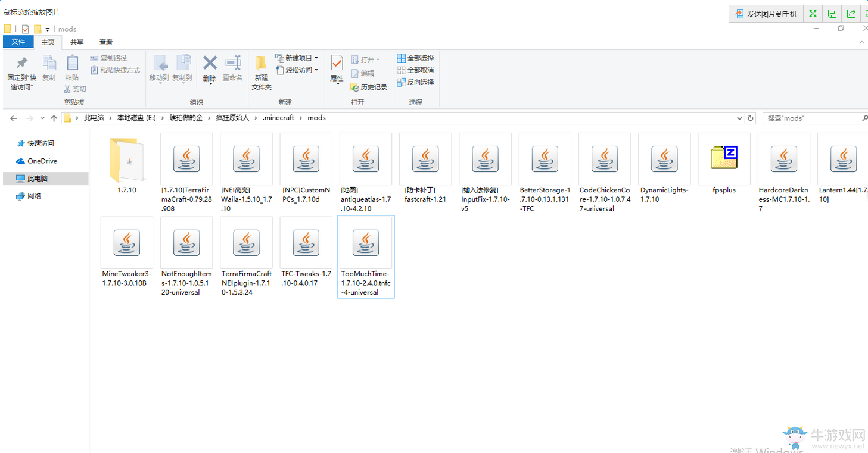Click .minecraft in address breadcrumb
Image resolution: width=868 pixels, height=453 pixels.
(278, 118)
